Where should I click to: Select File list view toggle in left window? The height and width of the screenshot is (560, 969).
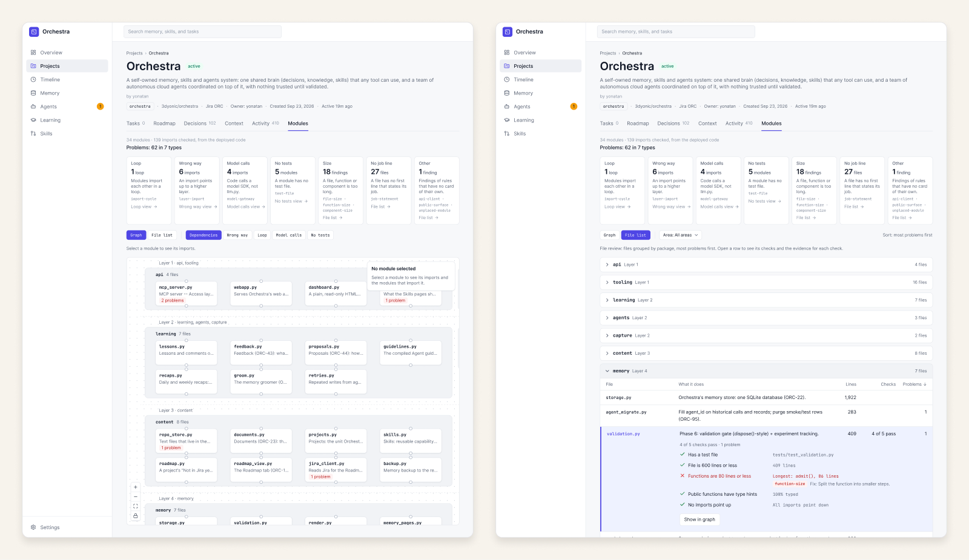[x=162, y=235]
